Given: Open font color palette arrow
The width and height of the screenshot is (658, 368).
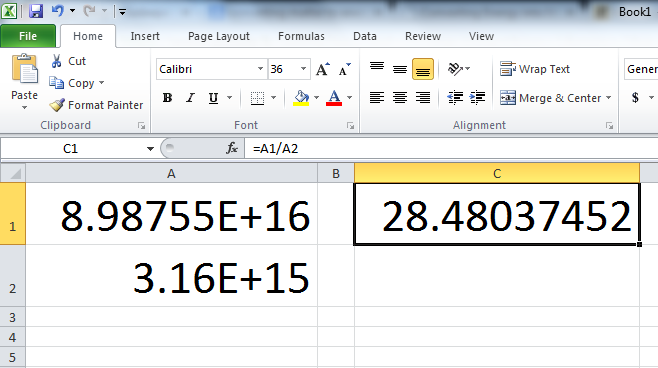Looking at the screenshot, I should click(x=350, y=98).
